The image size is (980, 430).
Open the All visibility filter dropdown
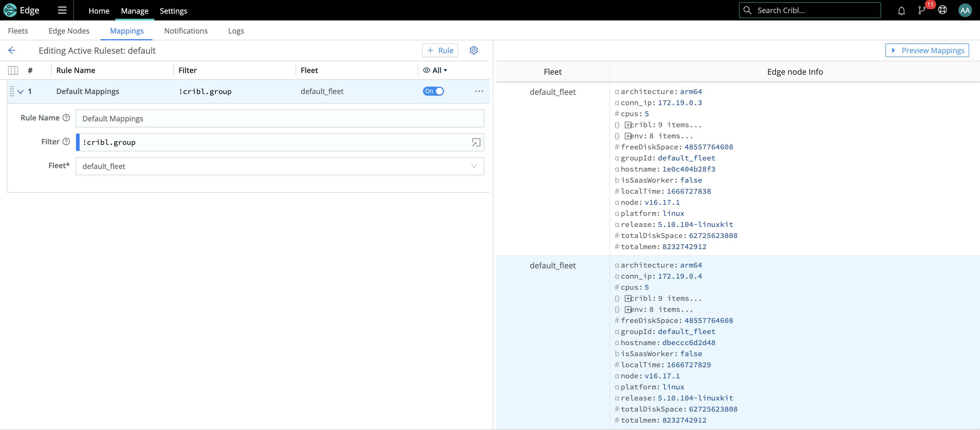[435, 70]
